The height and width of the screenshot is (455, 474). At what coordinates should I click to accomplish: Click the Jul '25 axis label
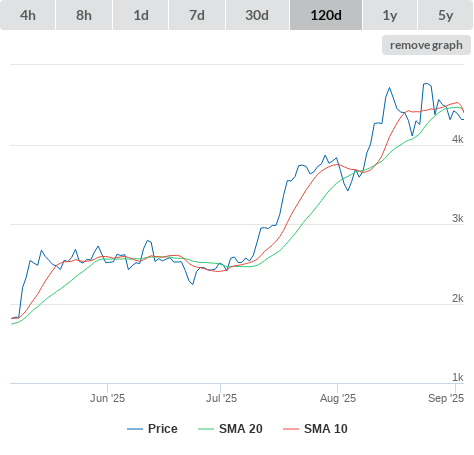221,398
